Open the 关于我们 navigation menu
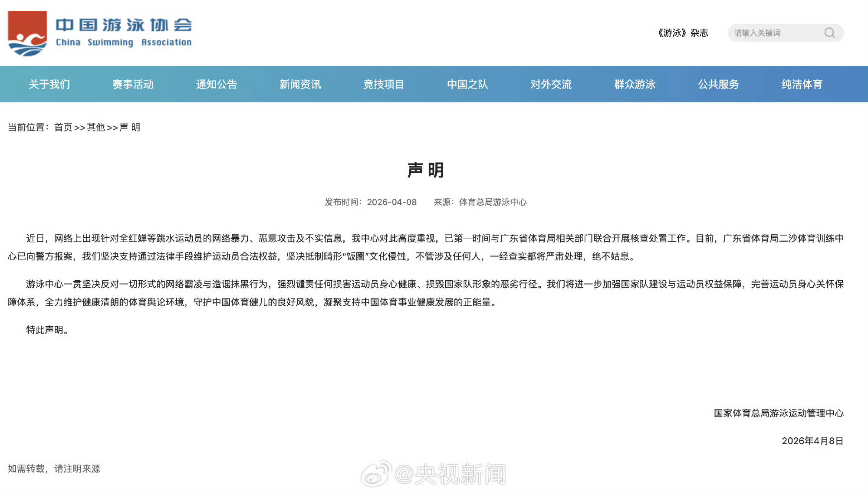Viewport: 868px width, 495px height. pyautogui.click(x=49, y=84)
